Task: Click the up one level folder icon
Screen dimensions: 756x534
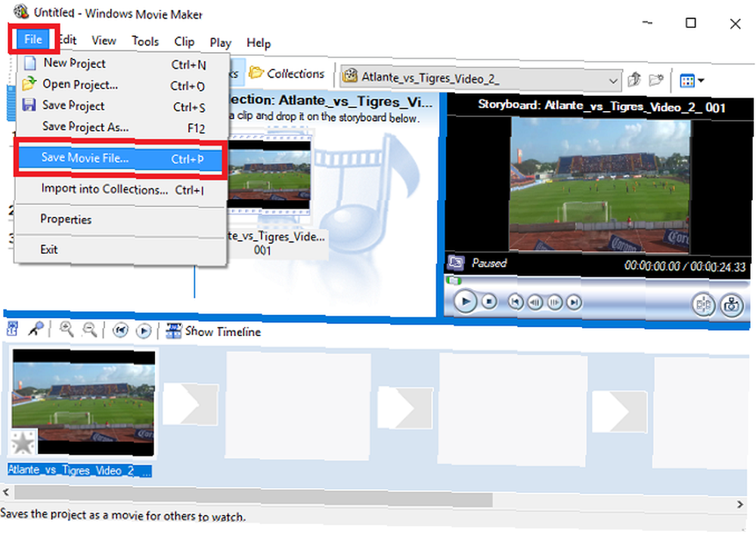Action: click(634, 79)
